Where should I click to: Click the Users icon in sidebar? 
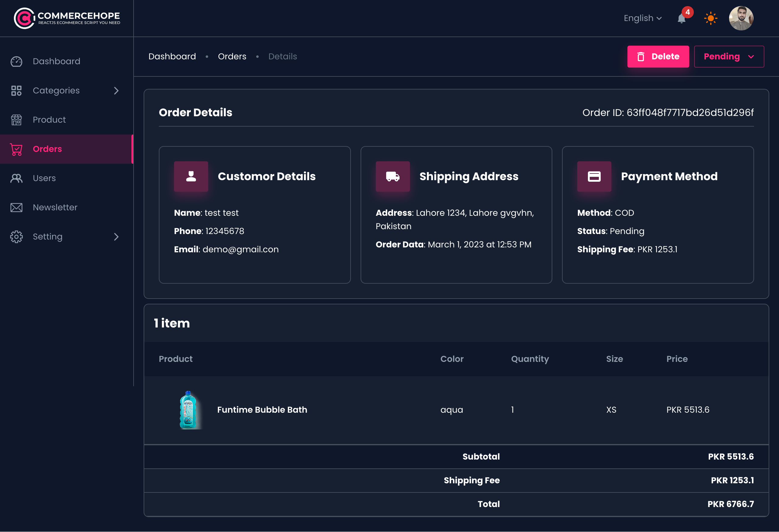coord(16,178)
